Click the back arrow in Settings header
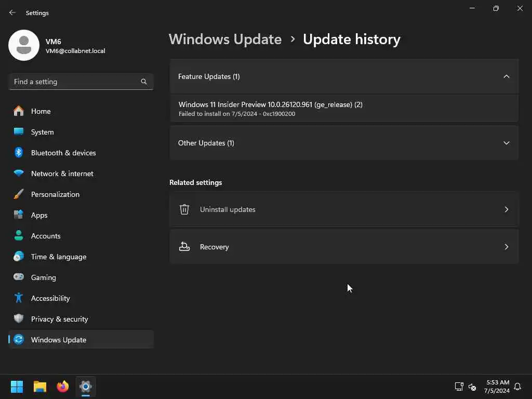The image size is (532, 399). tap(12, 12)
